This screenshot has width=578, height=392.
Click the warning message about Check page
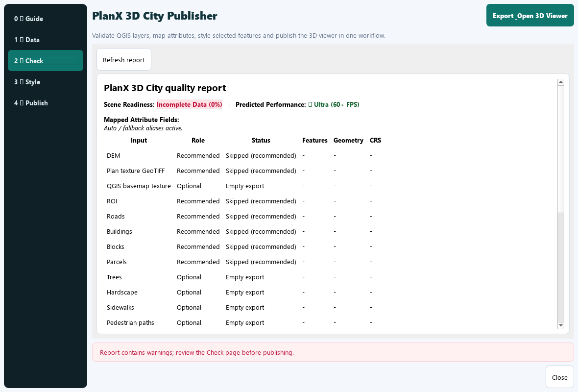pos(197,352)
